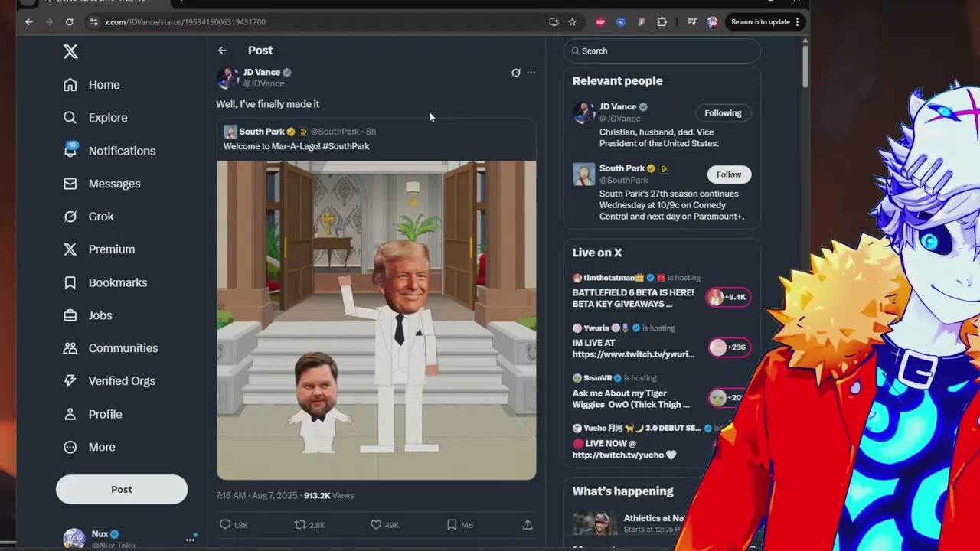
Task: Open the JD Vance name link on the post
Action: (262, 72)
